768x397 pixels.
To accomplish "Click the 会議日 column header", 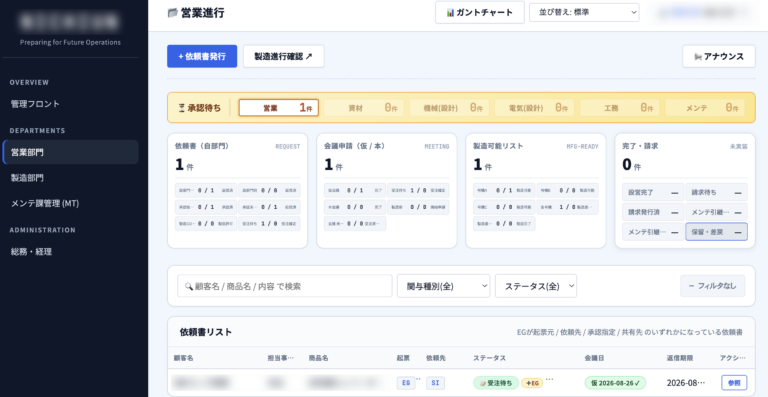I will pos(594,358).
